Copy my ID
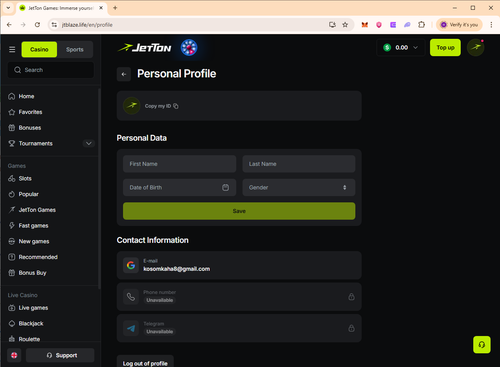The width and height of the screenshot is (500, 367). click(x=161, y=106)
